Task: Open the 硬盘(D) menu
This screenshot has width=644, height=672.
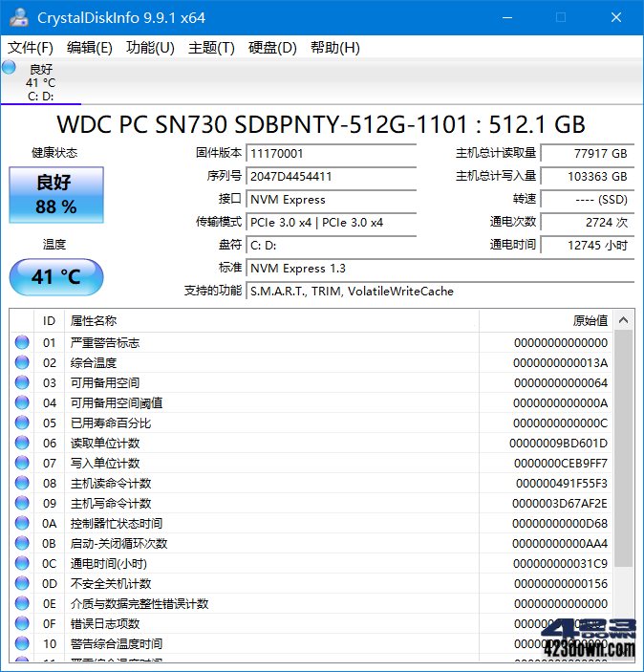Action: click(x=272, y=47)
